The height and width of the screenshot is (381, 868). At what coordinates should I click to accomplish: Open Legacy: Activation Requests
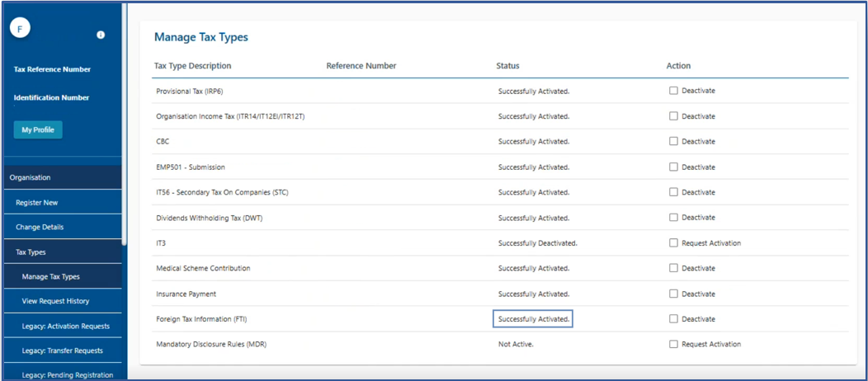click(x=65, y=326)
